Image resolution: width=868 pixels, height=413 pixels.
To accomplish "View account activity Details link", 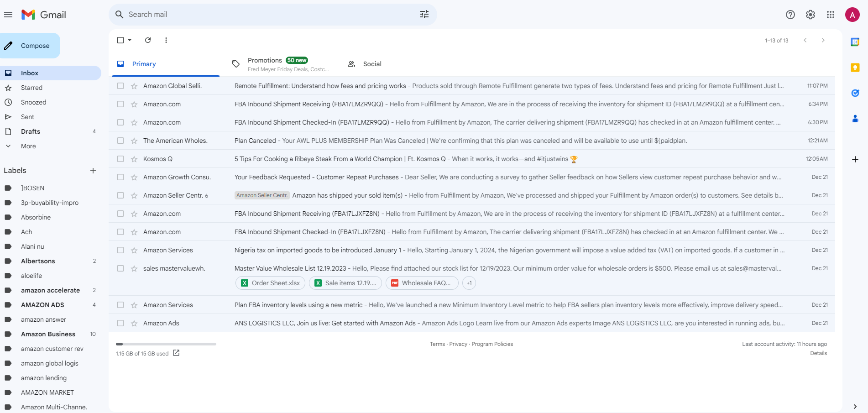I will (x=818, y=353).
